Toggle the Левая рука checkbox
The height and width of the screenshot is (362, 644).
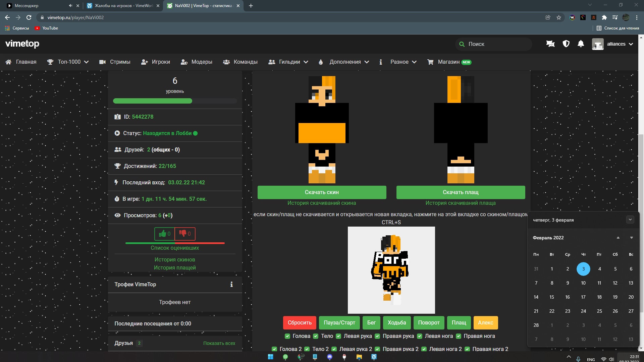338,336
